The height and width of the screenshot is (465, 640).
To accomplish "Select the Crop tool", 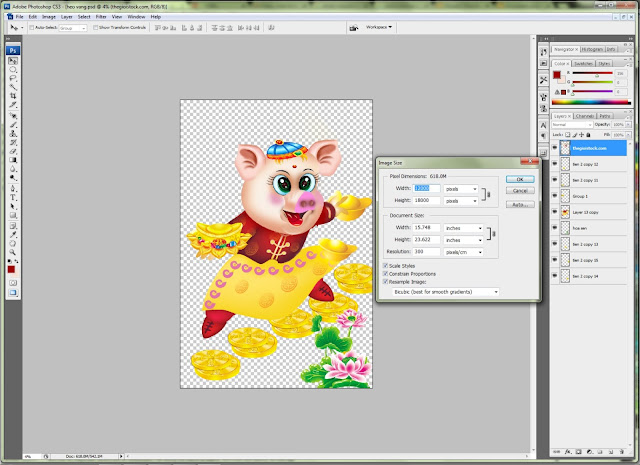I will tap(13, 96).
